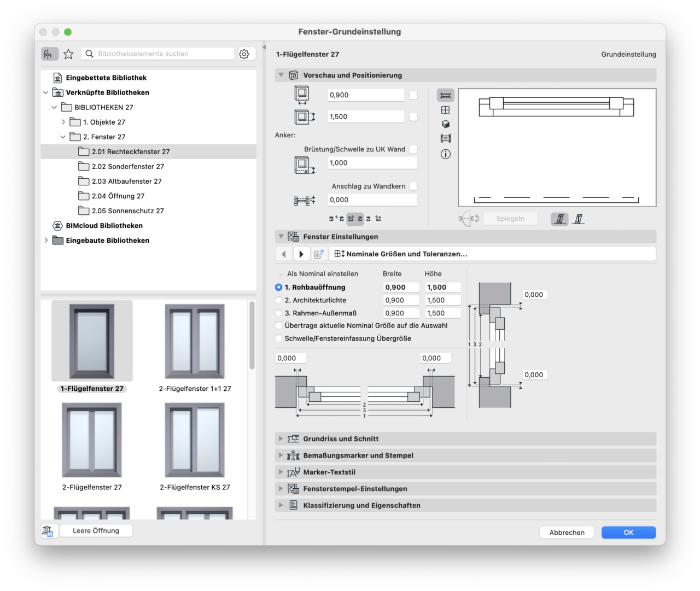
Task: Enable Übertrage aktuelle Nominal Größe checkbox
Action: [x=278, y=325]
